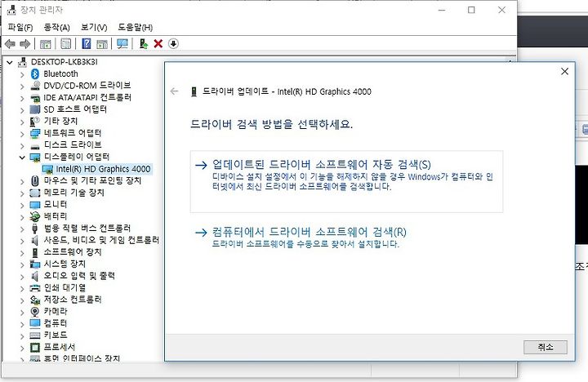Expand the IDE ATA/ATAPI 컨트롤러 category
The image size is (588, 382).
coord(22,99)
